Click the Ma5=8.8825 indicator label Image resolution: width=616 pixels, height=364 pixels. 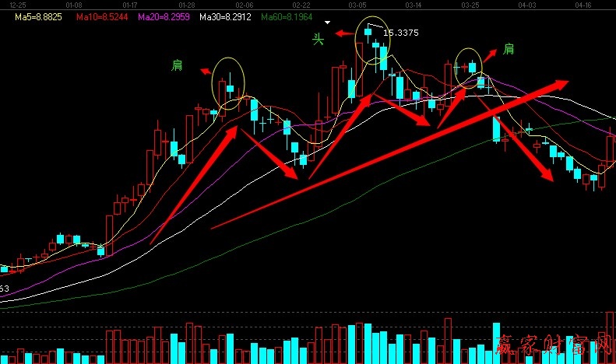[30, 16]
